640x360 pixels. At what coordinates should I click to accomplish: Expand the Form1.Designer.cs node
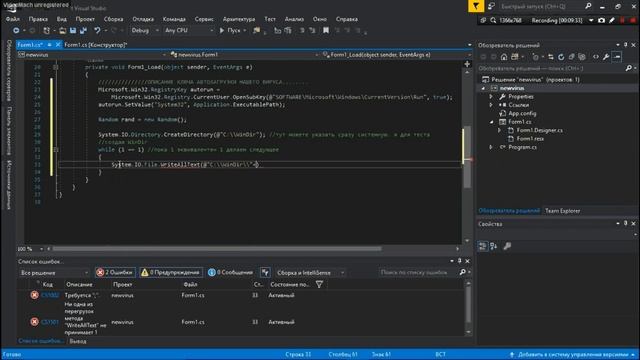coord(499,130)
